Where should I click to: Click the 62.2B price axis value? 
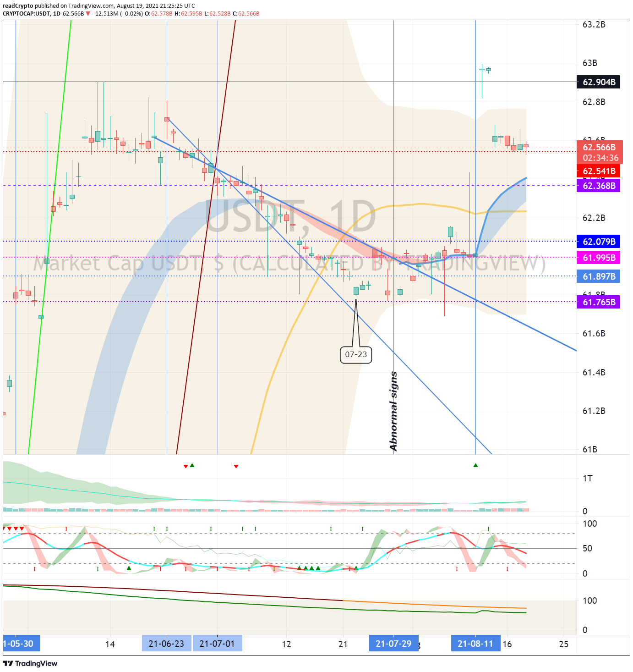(x=594, y=218)
